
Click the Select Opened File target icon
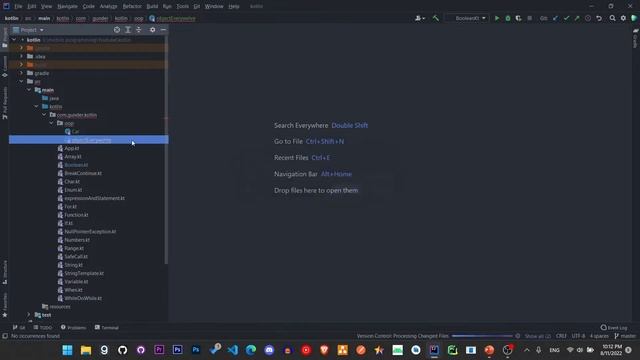point(117,30)
